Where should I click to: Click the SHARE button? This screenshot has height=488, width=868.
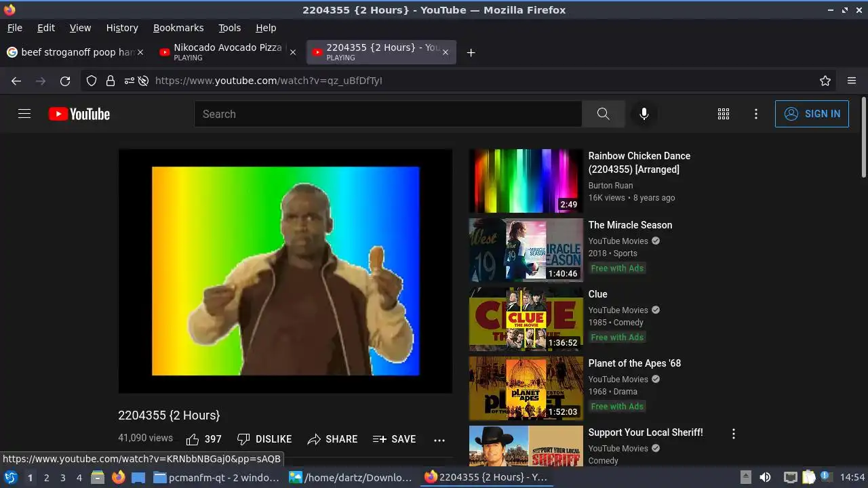[332, 439]
